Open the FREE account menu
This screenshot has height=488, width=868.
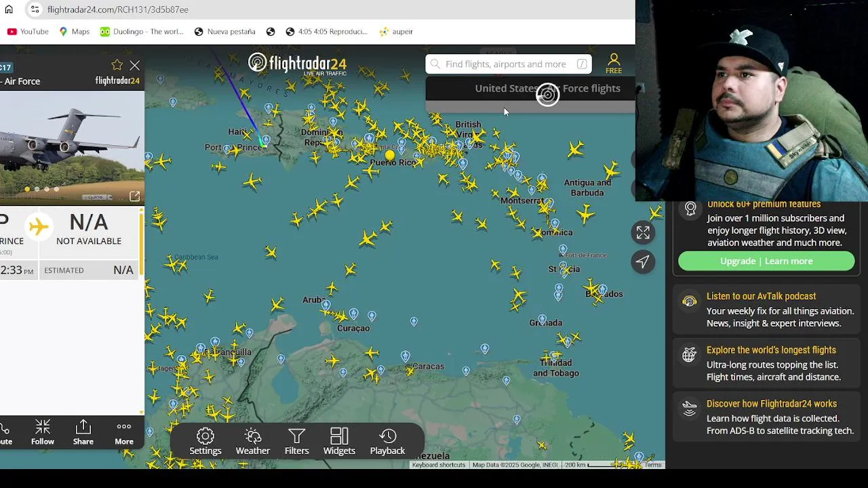coord(614,64)
